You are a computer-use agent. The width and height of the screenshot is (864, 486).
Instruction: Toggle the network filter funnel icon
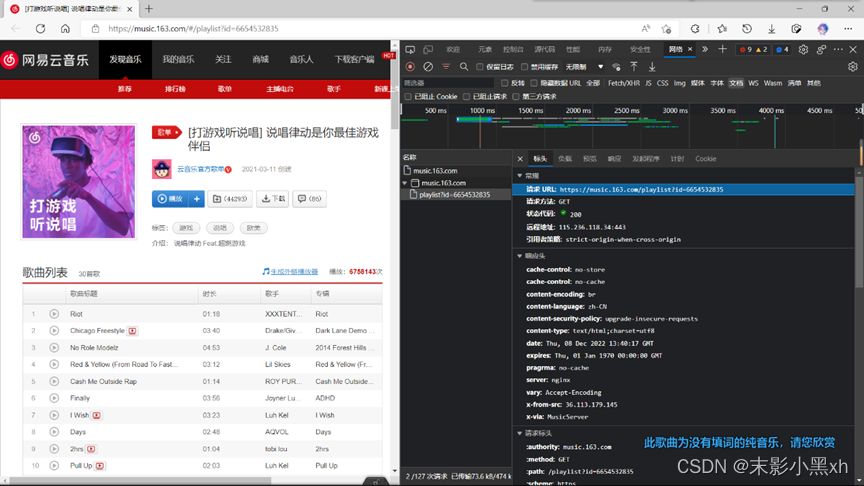[446, 67]
